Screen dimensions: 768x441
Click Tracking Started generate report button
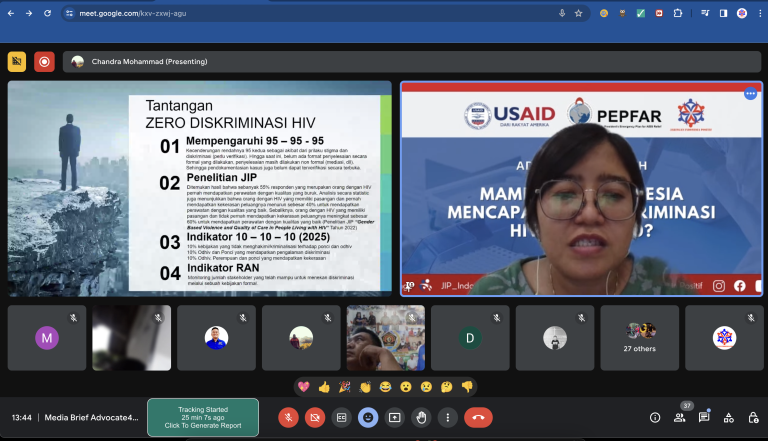click(203, 417)
